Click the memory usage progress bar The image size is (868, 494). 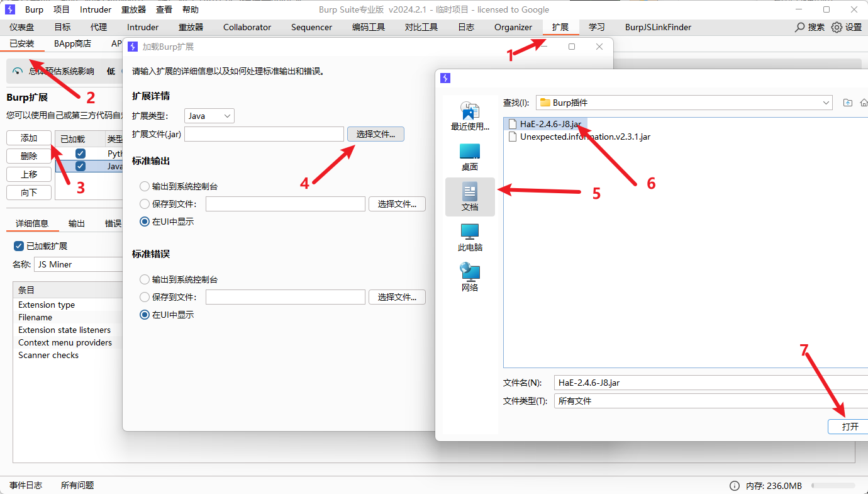click(x=833, y=486)
